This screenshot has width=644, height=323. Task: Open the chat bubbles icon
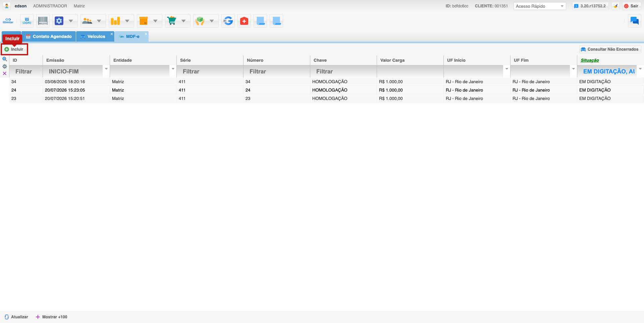(x=634, y=21)
